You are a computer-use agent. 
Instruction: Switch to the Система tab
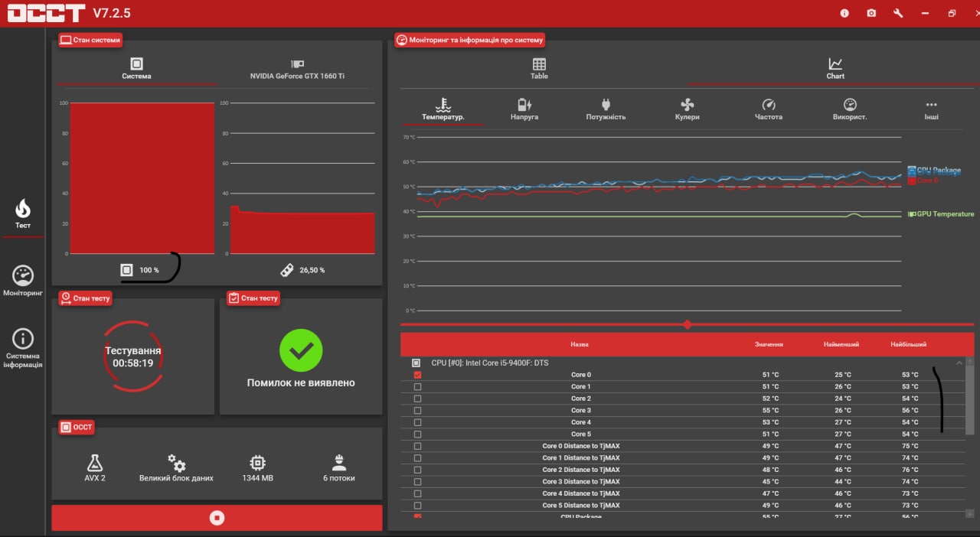click(x=136, y=69)
